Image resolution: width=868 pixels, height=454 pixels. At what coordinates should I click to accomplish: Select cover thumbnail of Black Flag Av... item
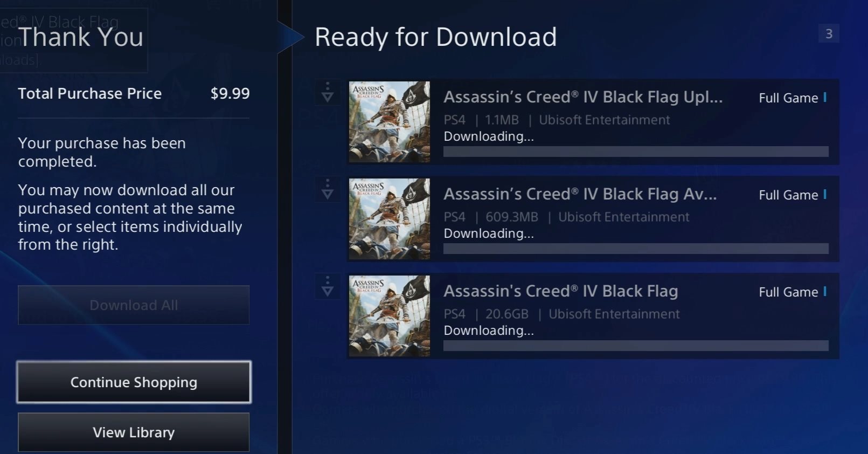coord(390,219)
